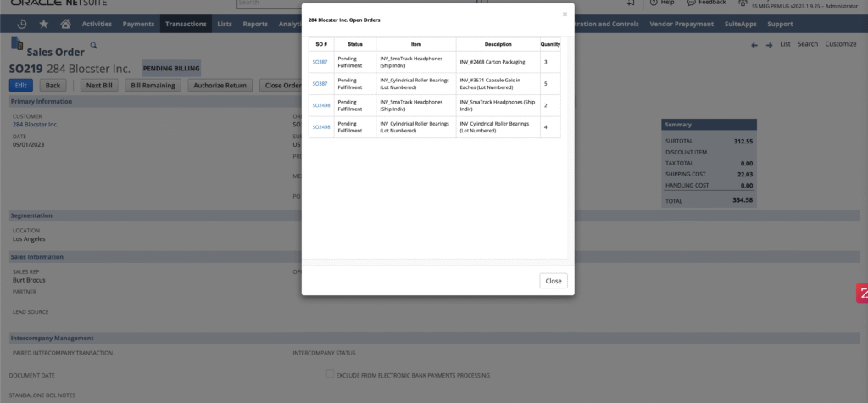Viewport: 868px width, 403px height.
Task: Open the SuiteApps menu
Action: click(x=741, y=24)
